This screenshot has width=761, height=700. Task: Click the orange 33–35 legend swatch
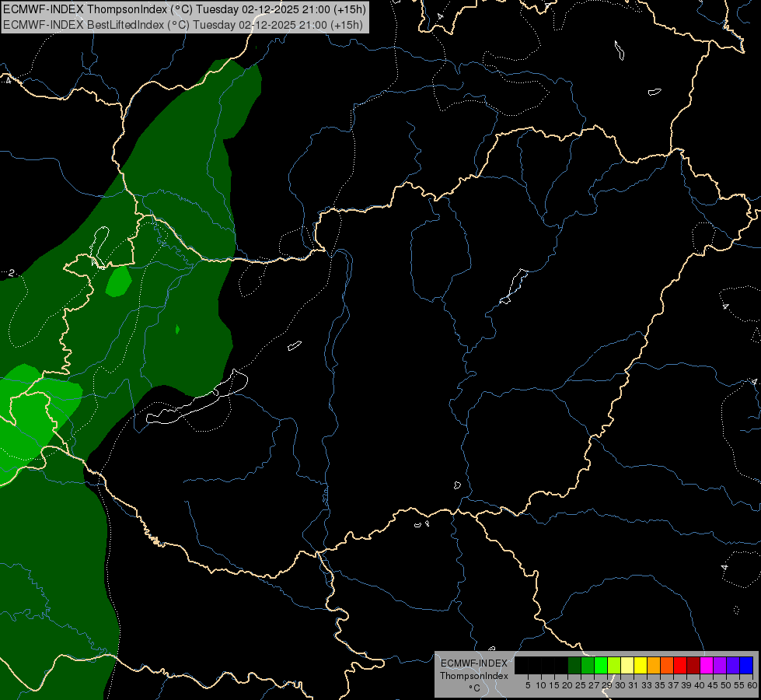(654, 665)
